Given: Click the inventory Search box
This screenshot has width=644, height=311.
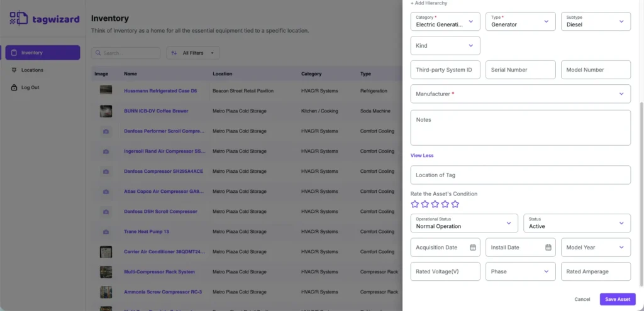Looking at the screenshot, I should 126,53.
